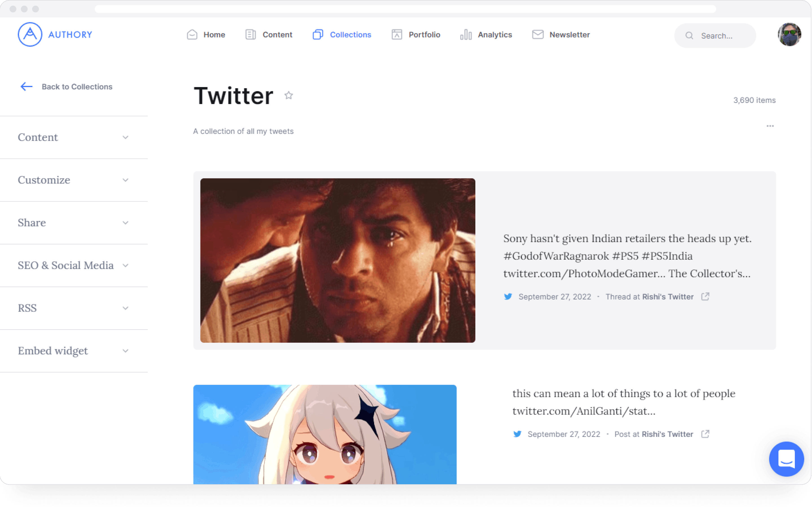Expand the SEO & Social Media section
The height and width of the screenshot is (513, 812).
pos(74,266)
